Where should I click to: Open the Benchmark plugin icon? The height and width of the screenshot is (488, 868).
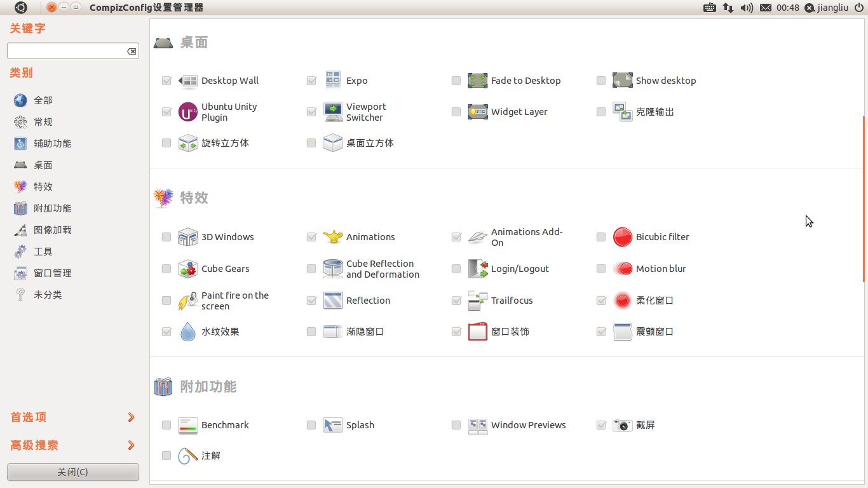(x=188, y=425)
